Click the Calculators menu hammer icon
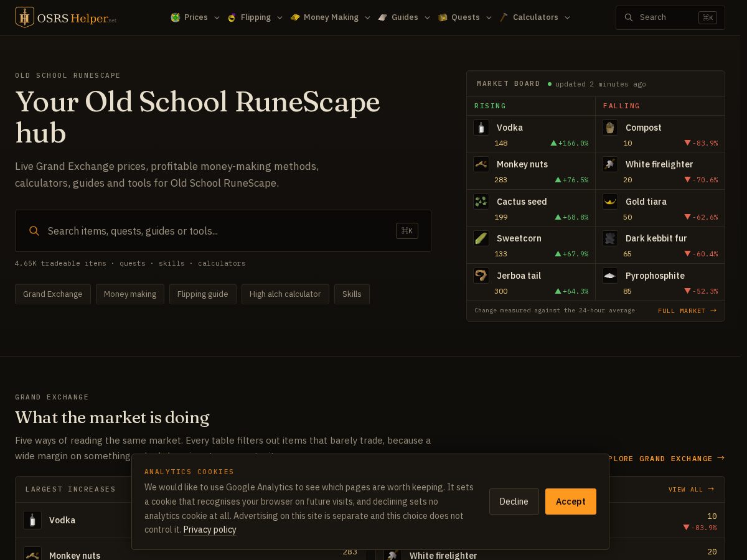The width and height of the screenshot is (747, 560). 504,17
